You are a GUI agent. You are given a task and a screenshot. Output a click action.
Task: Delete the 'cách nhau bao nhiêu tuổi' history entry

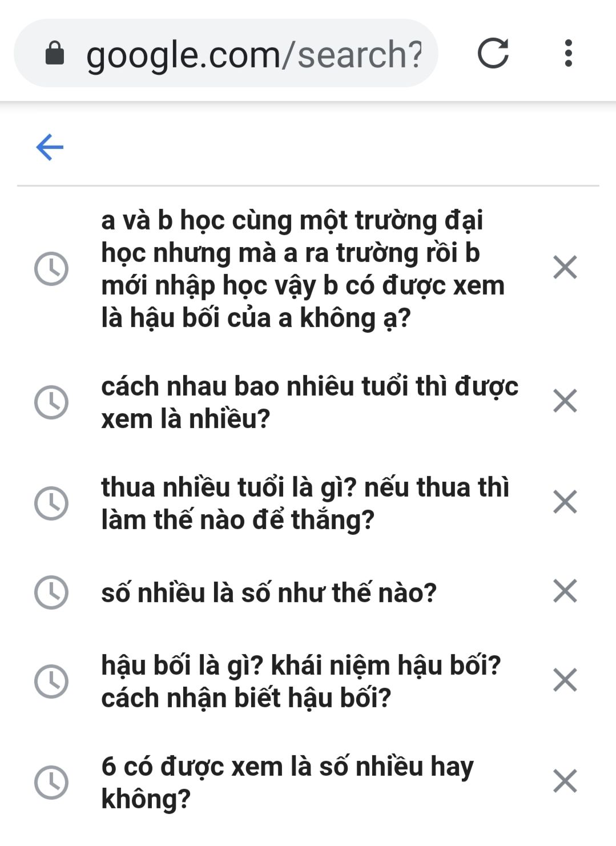(565, 401)
